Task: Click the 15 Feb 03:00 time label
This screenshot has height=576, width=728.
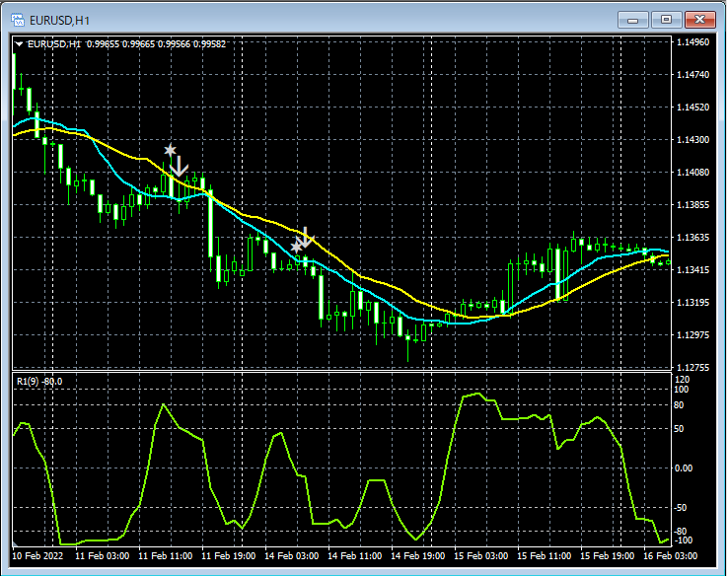Action: [481, 556]
